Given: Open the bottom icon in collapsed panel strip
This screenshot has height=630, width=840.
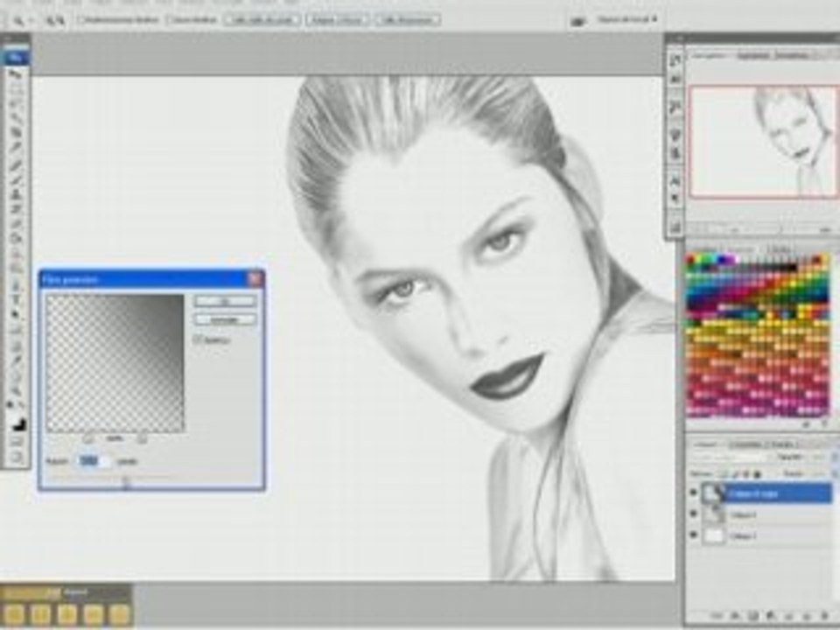Looking at the screenshot, I should 675,227.
